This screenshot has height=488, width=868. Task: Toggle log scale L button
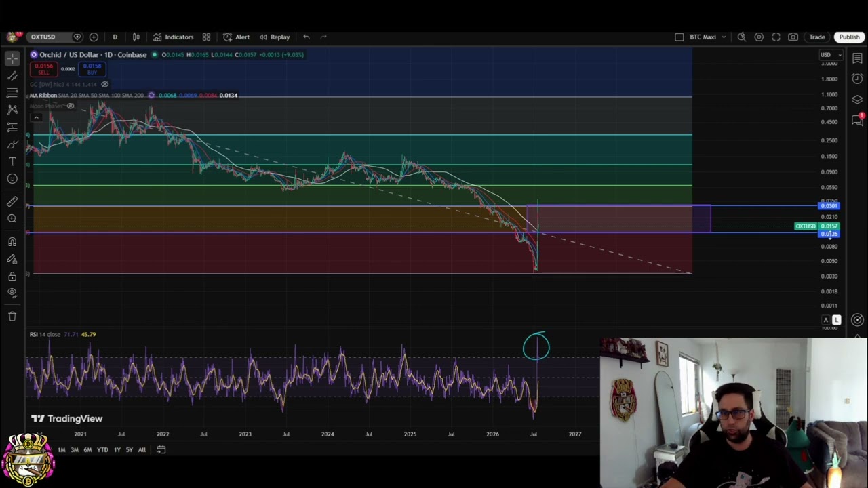[x=836, y=320]
